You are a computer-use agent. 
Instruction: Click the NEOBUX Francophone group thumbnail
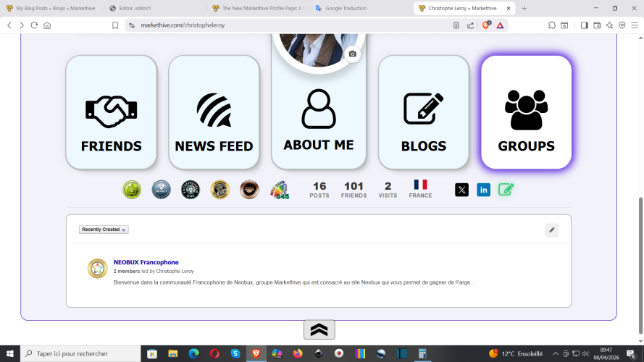tap(97, 269)
